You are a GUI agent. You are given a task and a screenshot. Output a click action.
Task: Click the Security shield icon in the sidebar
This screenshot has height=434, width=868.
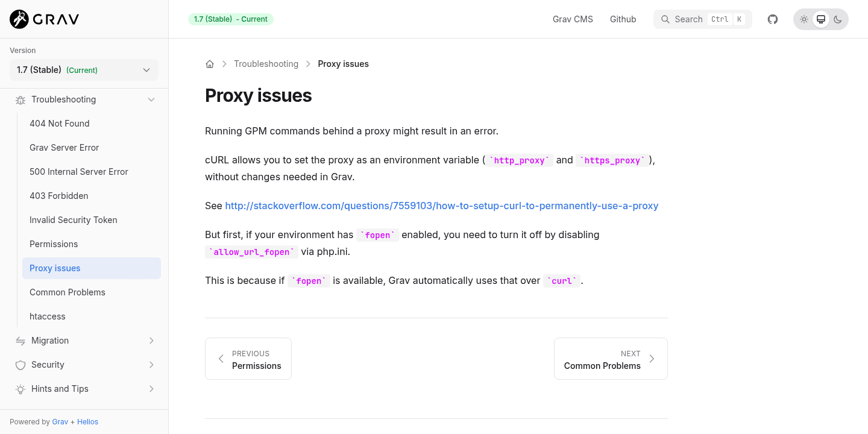coord(20,365)
